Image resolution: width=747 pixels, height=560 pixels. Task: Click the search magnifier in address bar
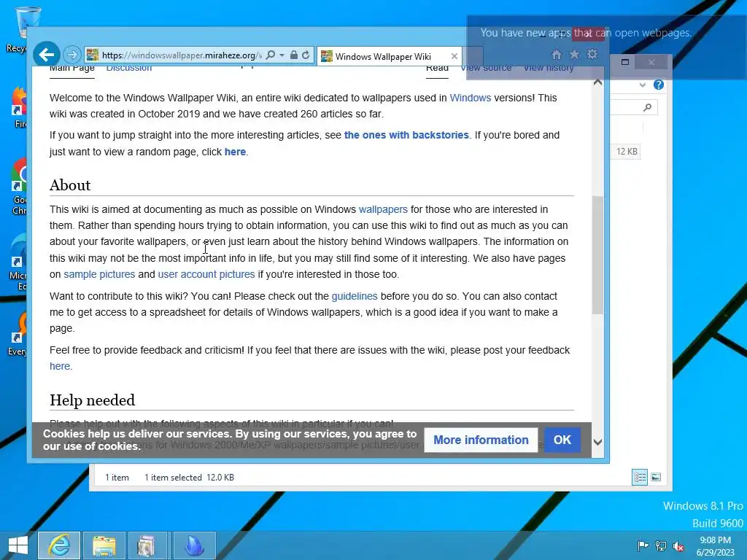coord(270,55)
